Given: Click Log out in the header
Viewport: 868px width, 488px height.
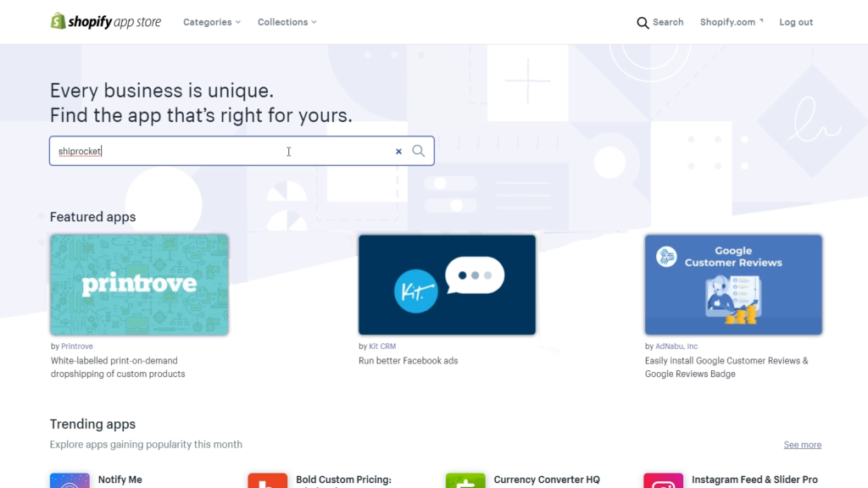Looking at the screenshot, I should point(796,22).
